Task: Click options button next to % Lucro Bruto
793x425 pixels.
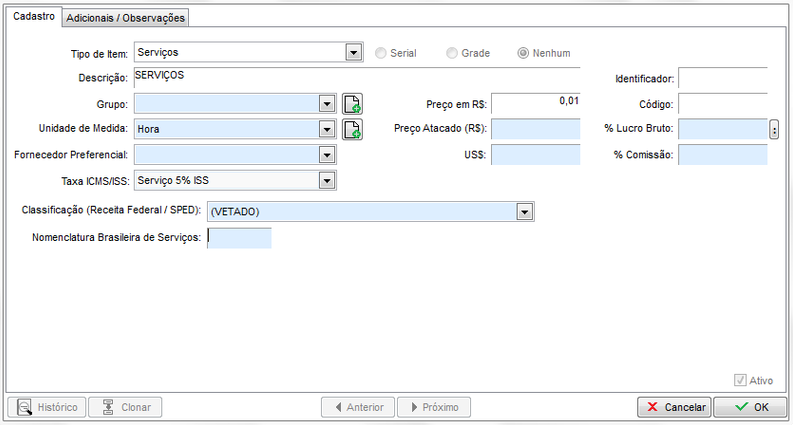Action: [x=774, y=129]
